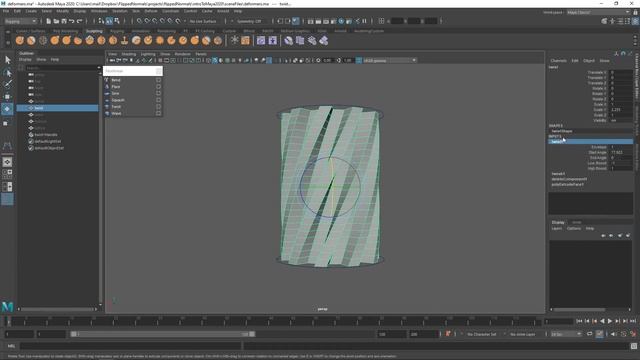The height and width of the screenshot is (360, 640).
Task: Toggle the highlighted snap icon in status line
Action: pyautogui.click(x=109, y=21)
